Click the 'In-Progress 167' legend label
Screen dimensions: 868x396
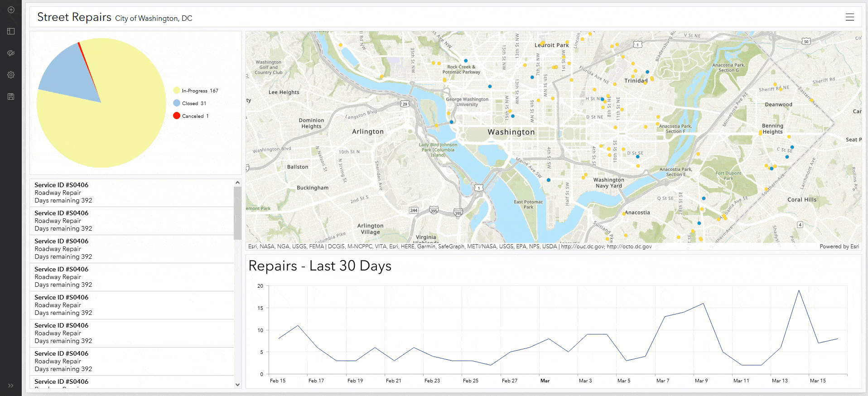pos(200,91)
